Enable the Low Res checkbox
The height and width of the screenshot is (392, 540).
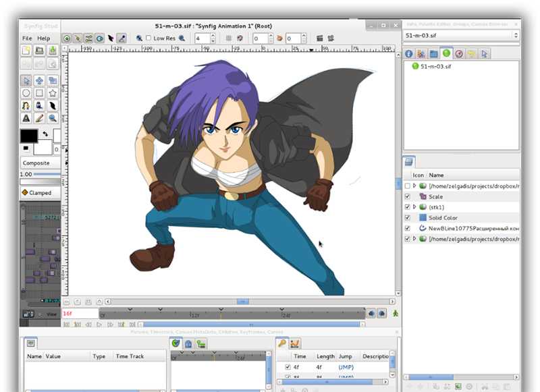(148, 38)
